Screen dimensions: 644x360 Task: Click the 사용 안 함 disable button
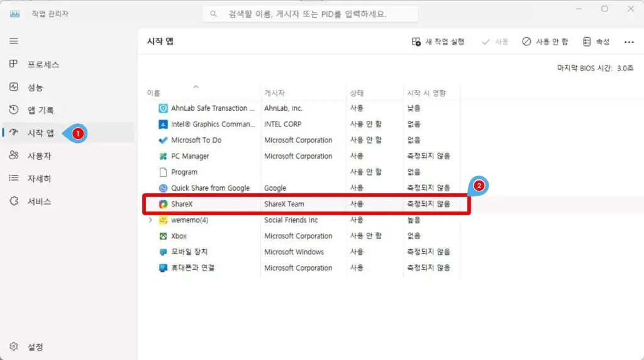point(545,42)
